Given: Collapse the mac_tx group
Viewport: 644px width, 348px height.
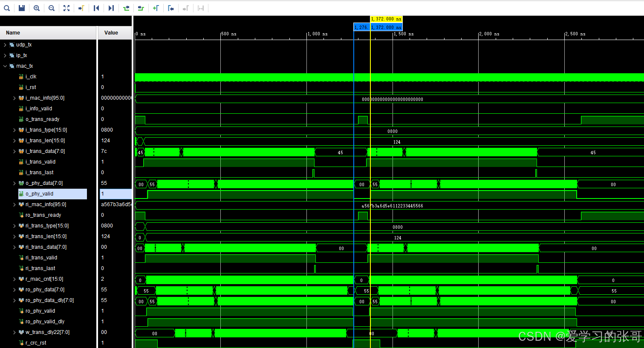Looking at the screenshot, I should 5,66.
